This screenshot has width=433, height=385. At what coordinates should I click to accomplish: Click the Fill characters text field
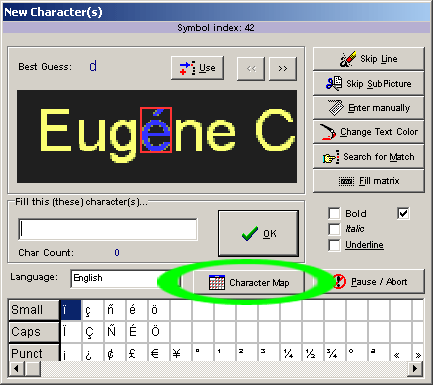[108, 229]
